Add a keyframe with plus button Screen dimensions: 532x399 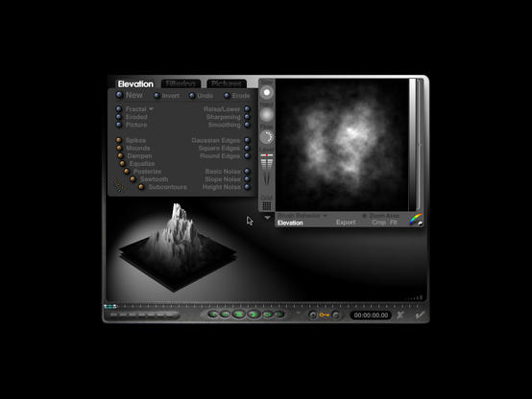click(313, 315)
